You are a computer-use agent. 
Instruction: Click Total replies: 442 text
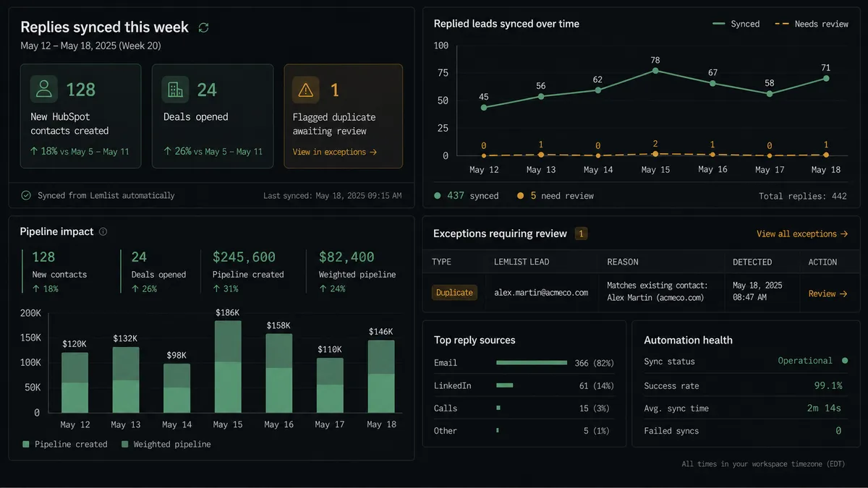point(803,196)
